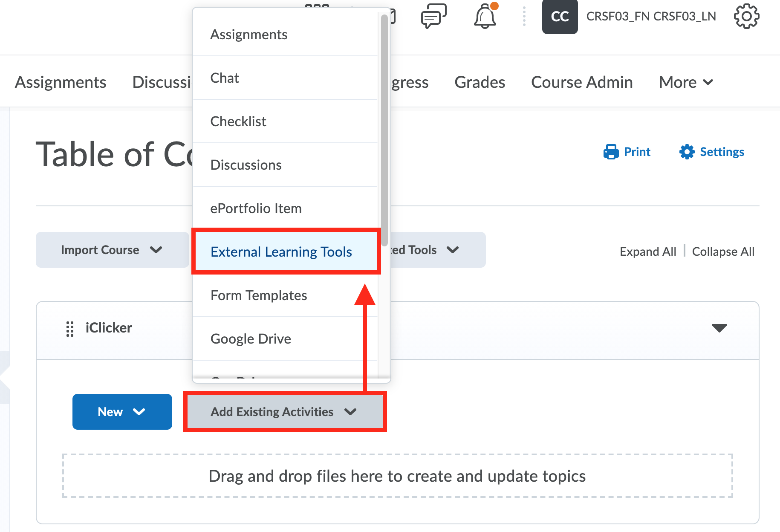
Task: Choose Google Drive from the activities menu
Action: [251, 338]
